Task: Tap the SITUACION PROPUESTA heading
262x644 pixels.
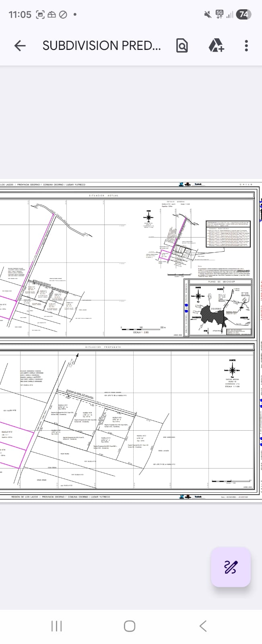Action: click(103, 347)
